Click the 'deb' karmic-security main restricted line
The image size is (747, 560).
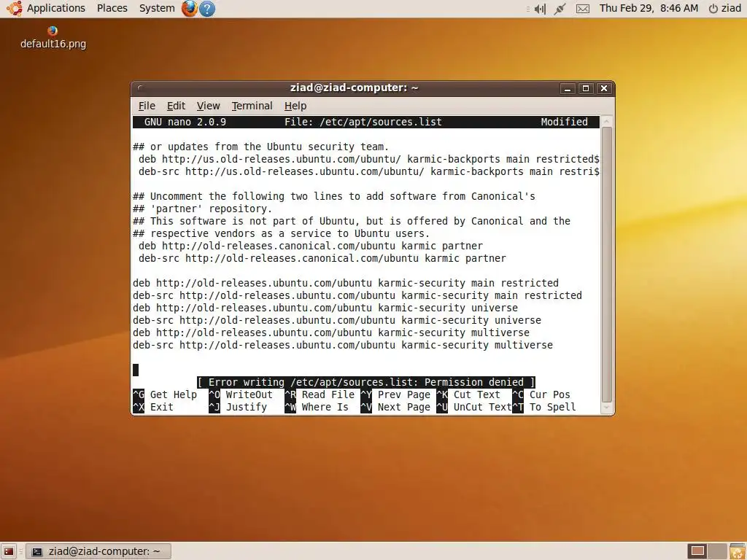346,284
